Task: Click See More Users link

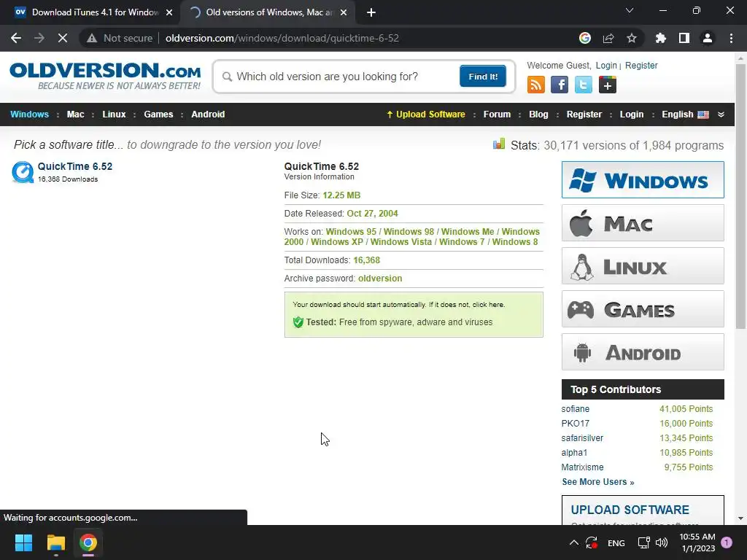Action: (598, 482)
